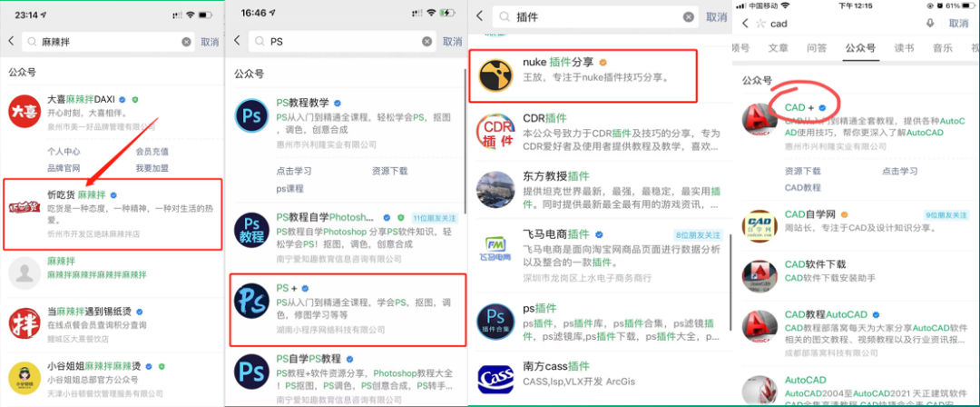
Task: Tap battery icon in PS screen status bar
Action: tap(448, 13)
